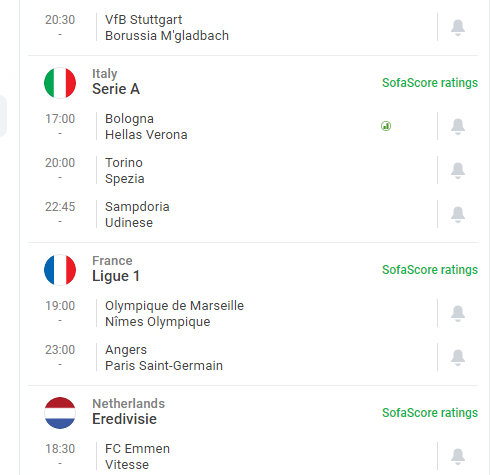Click the Italy flag icon
This screenshot has width=490, height=475.
coord(60,83)
